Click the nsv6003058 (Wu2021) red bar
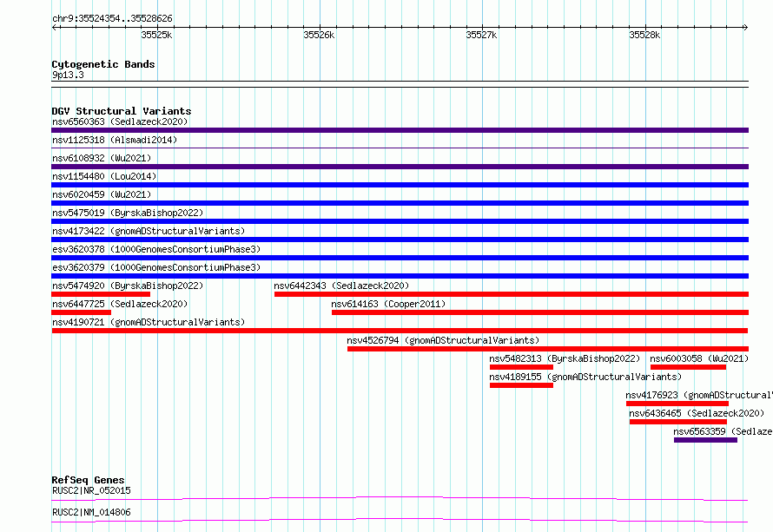773x532 pixels. (688, 367)
